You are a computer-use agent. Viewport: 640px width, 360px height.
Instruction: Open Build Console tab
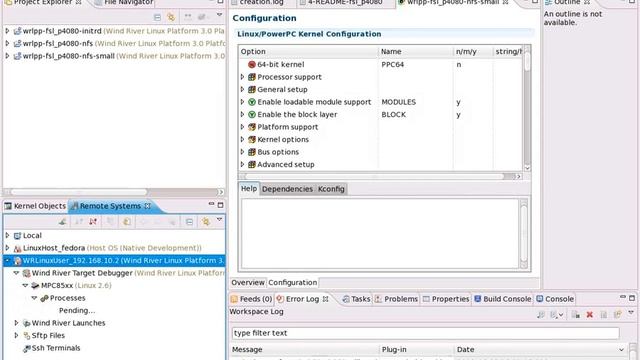point(503,299)
